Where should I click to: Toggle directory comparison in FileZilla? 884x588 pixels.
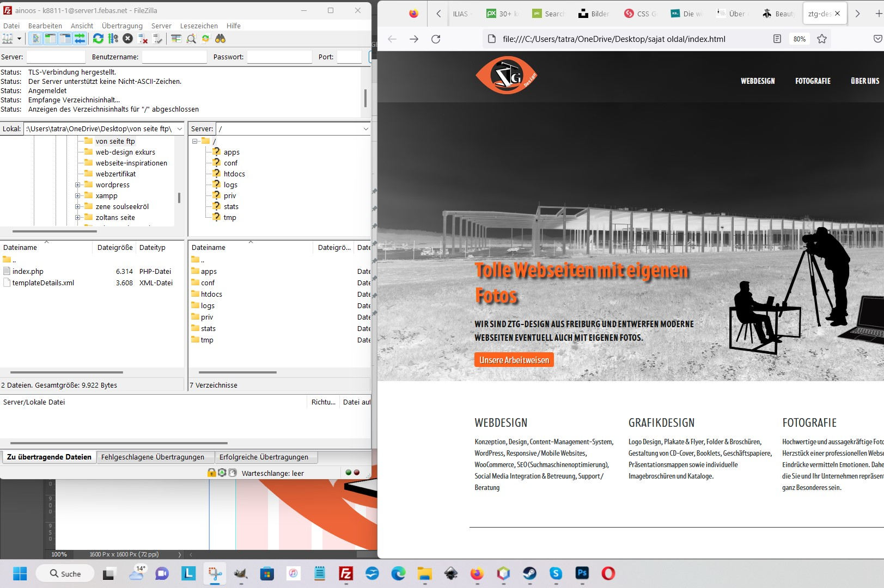(x=191, y=39)
